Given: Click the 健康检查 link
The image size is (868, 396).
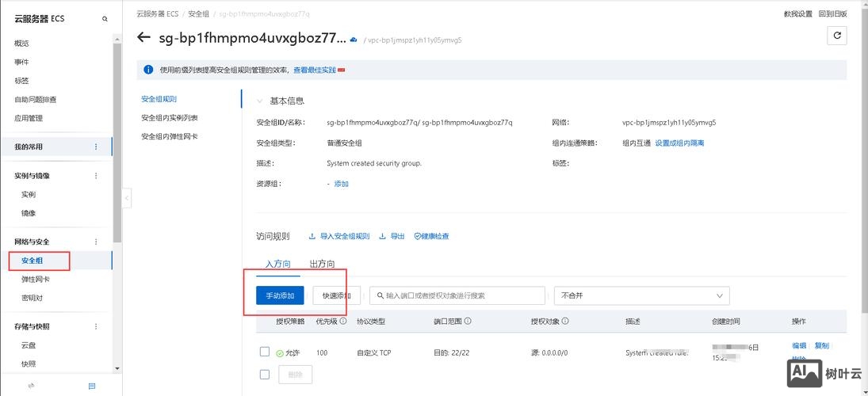Looking at the screenshot, I should pos(431,236).
